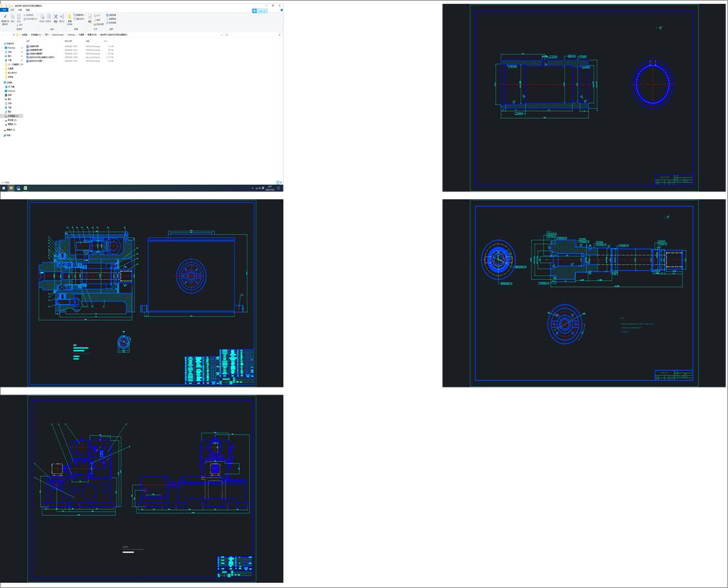Viewport: 728px width, 588px height.
Task: Click Select all in ribbon Select group
Action: [x=111, y=15]
